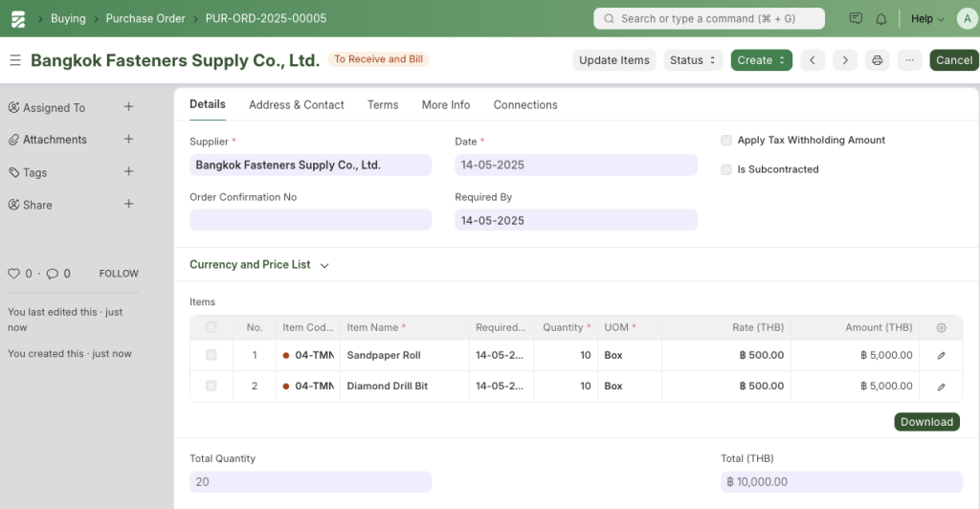Click quantity cell in Sandpaper Roll row
This screenshot has height=509, width=980.
(566, 355)
